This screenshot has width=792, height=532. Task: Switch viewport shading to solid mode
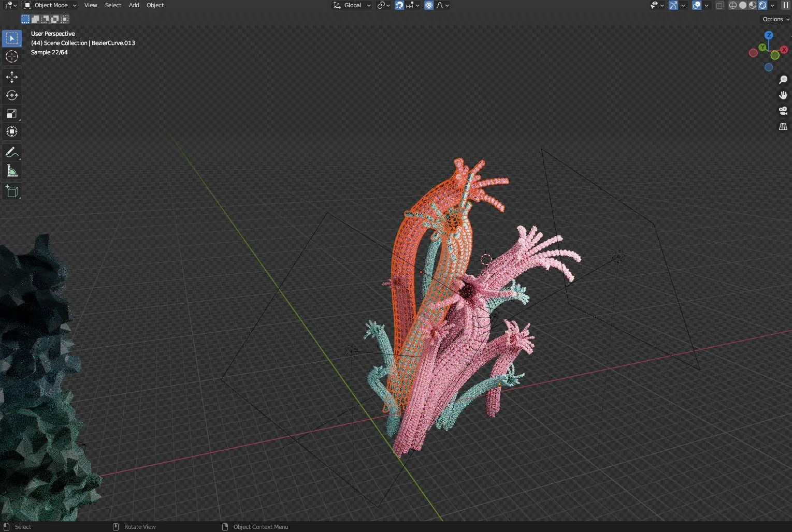point(742,5)
